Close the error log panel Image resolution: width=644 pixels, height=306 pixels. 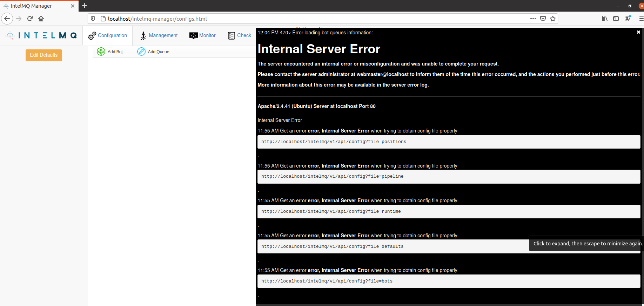[x=638, y=32]
